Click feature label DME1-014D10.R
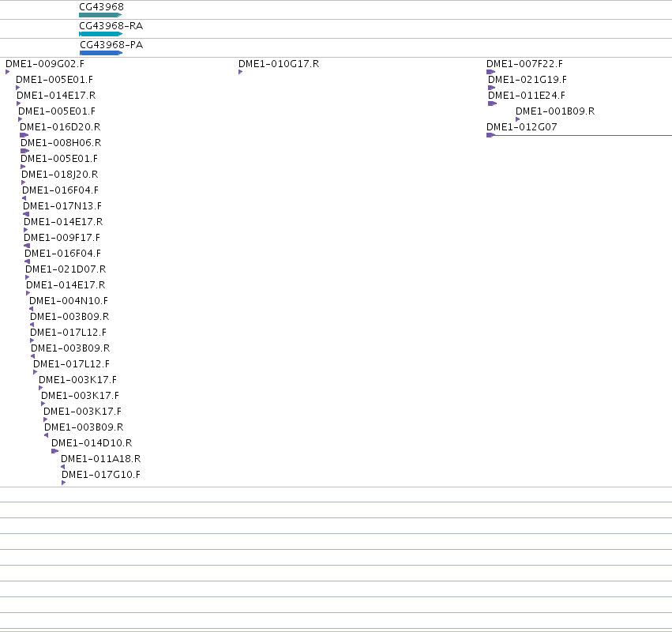Image resolution: width=672 pixels, height=632 pixels. [92, 443]
